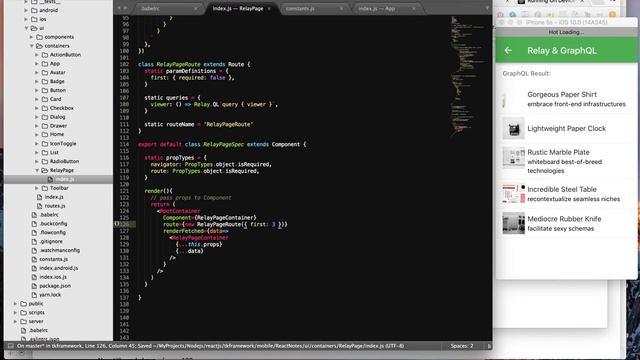Close the constants.js tab
The height and width of the screenshot is (360, 640).
click(341, 9)
